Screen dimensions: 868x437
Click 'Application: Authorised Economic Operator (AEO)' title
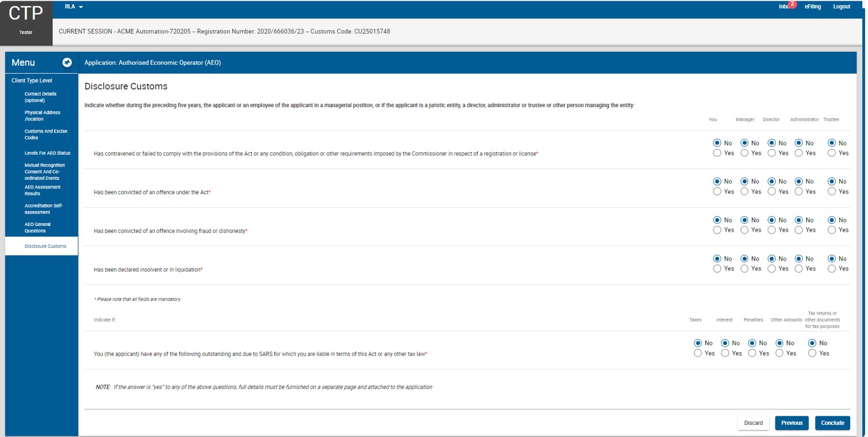[x=152, y=63]
